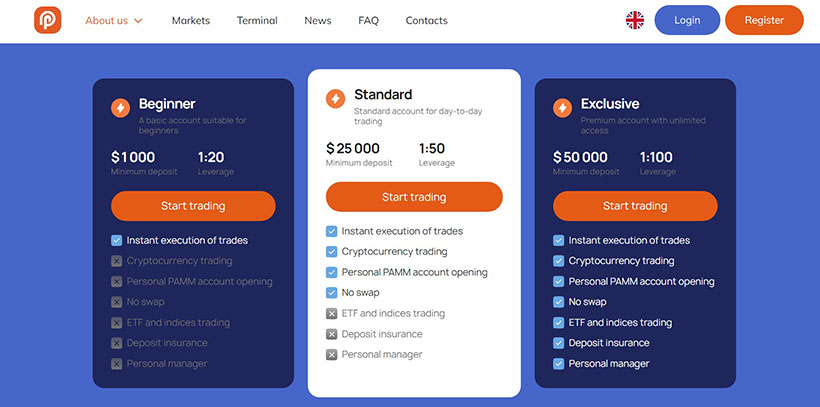Toggle Exclusive Personal manager checkbox
The width and height of the screenshot is (820, 407).
[559, 364]
